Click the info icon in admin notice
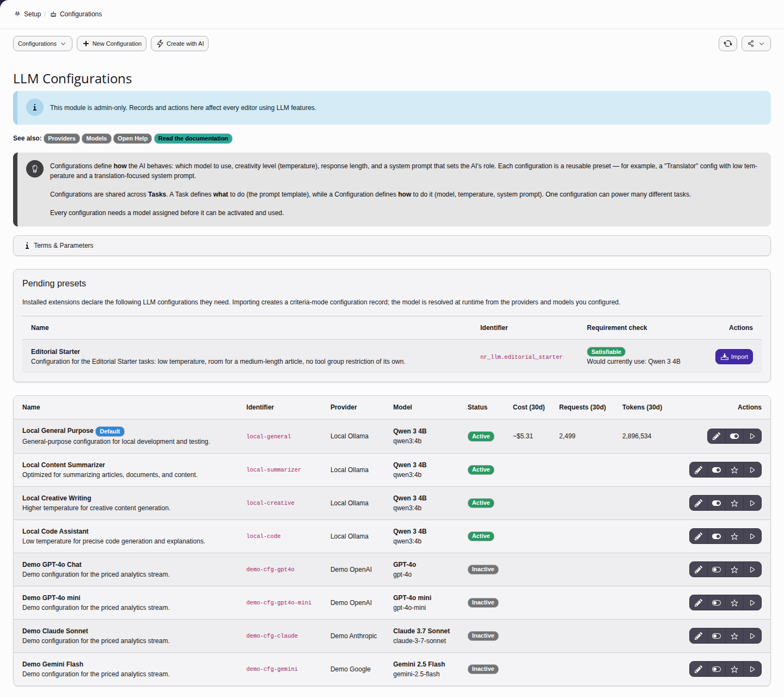784x697 pixels. pos(35,107)
